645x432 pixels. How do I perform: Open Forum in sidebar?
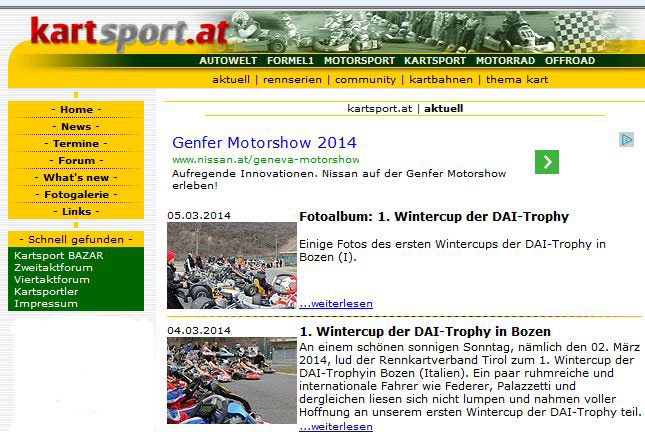click(x=76, y=160)
